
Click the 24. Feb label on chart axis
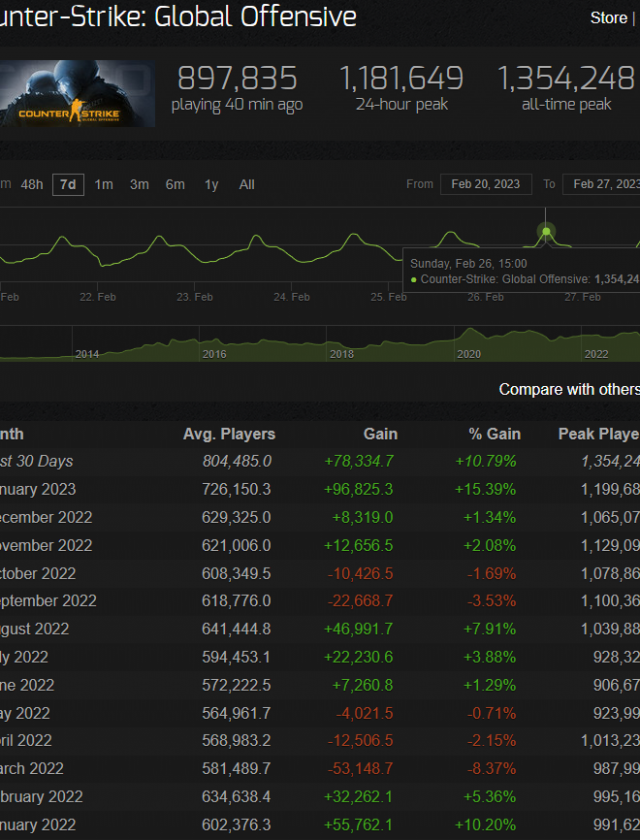point(292,297)
